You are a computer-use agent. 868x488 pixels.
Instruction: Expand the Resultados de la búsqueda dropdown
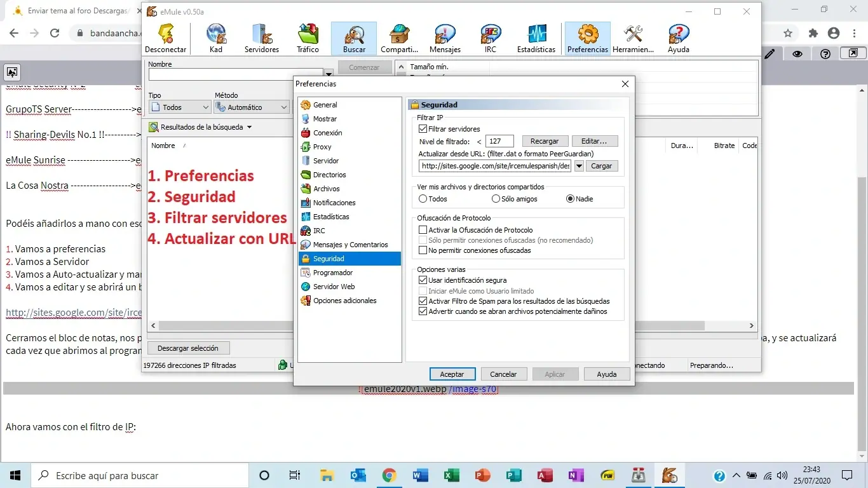(x=249, y=127)
